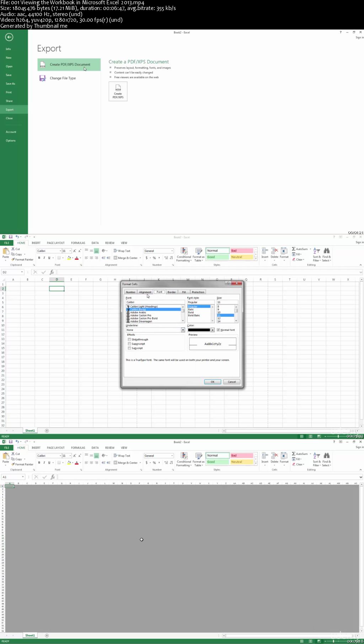Expand the name box dropdown showing D2
This screenshot has width=364, height=644.
tap(22, 272)
